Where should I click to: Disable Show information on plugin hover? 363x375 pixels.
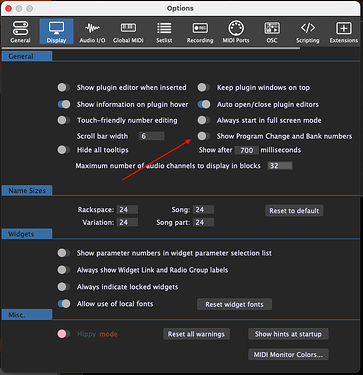coord(63,104)
